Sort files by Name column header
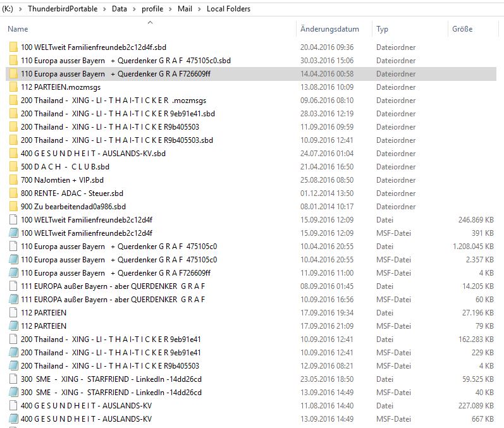The height and width of the screenshot is (428, 504). click(x=18, y=29)
